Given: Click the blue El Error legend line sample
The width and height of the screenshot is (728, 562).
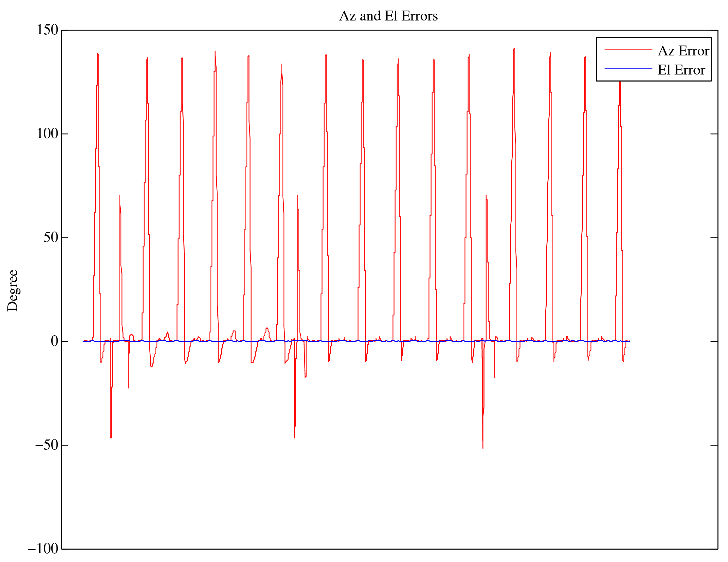Looking at the screenshot, I should pyautogui.click(x=628, y=68).
